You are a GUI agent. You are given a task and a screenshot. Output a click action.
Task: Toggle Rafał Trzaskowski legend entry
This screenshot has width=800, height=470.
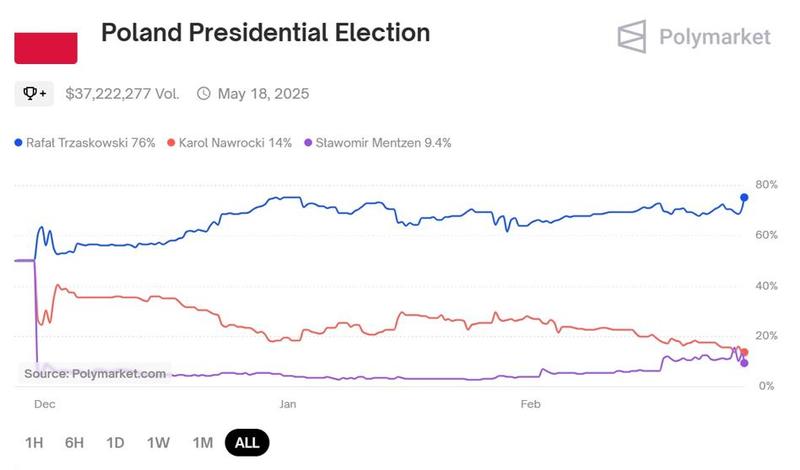[x=85, y=143]
